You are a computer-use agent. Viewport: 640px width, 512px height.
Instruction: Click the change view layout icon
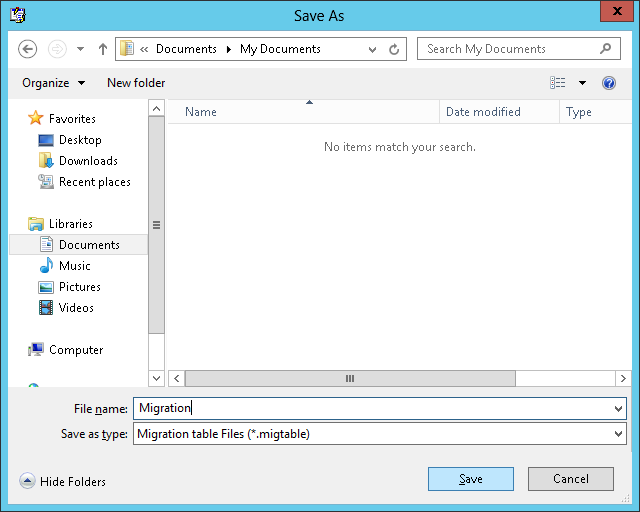tap(558, 83)
